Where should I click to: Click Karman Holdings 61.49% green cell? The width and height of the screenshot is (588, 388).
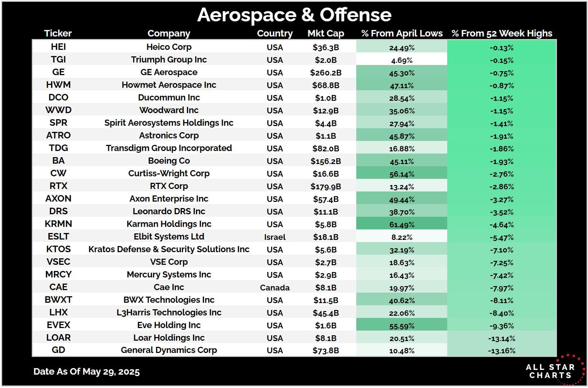(x=402, y=224)
